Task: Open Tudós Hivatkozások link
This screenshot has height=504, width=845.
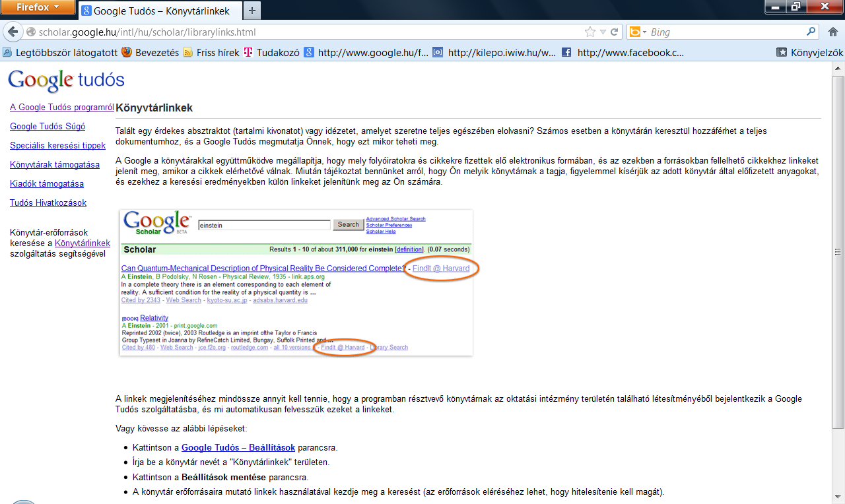Action: coord(48,203)
